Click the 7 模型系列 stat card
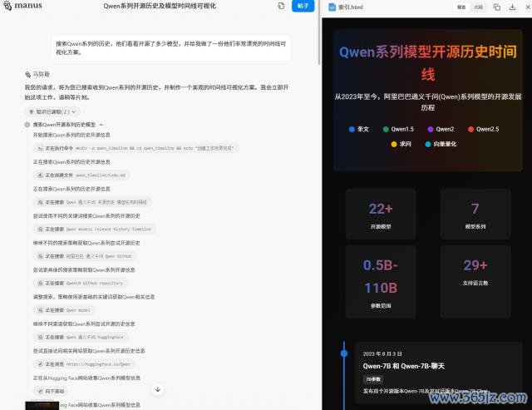 coord(475,215)
